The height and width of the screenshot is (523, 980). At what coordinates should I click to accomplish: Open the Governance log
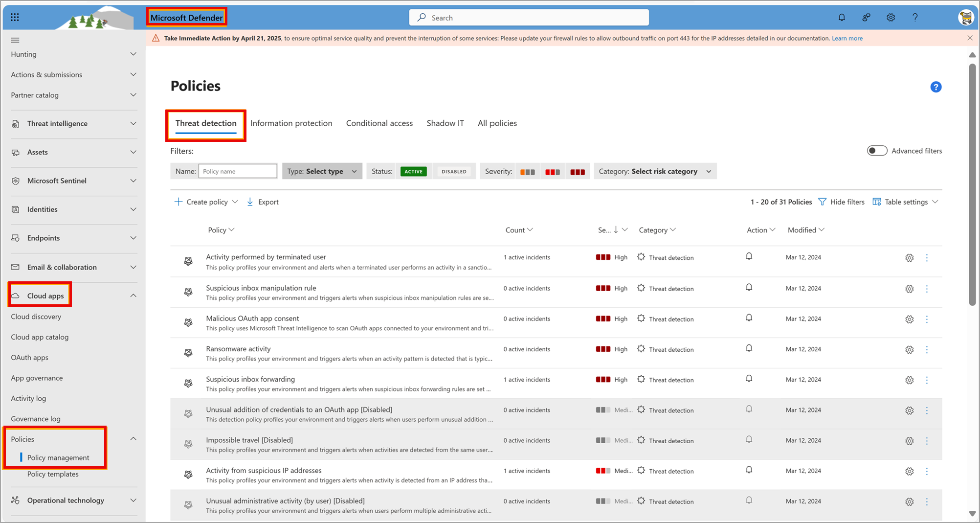36,419
